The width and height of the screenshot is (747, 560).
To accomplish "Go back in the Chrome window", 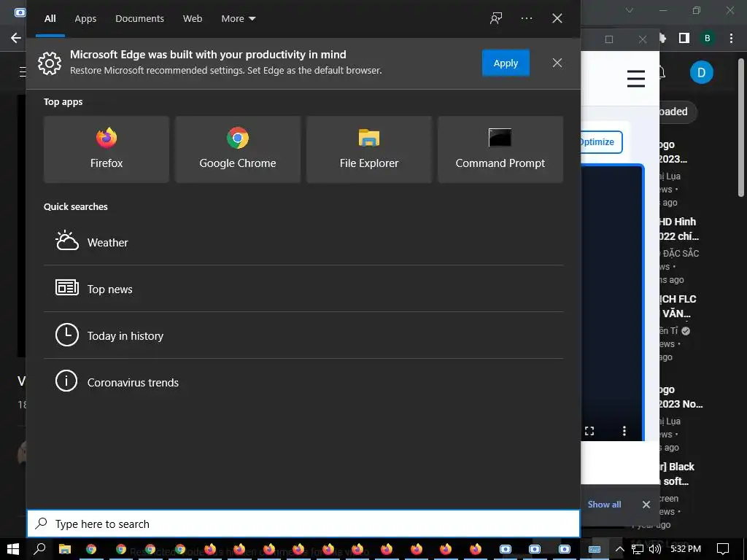I will point(16,38).
